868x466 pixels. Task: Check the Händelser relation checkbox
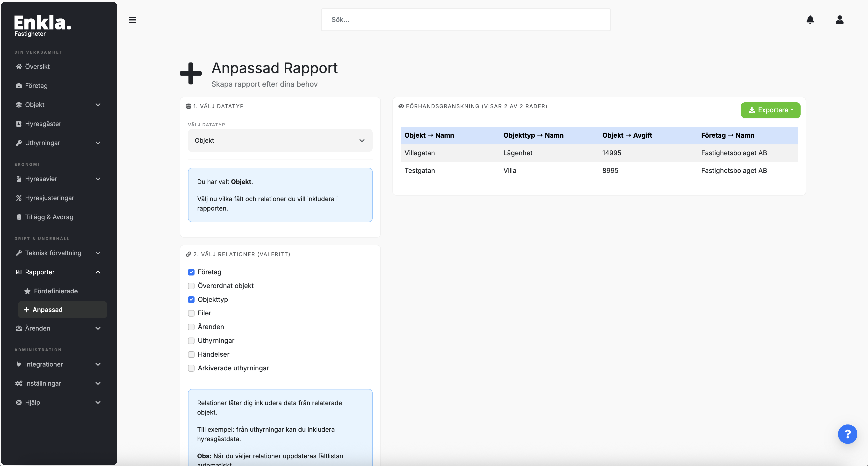191,354
